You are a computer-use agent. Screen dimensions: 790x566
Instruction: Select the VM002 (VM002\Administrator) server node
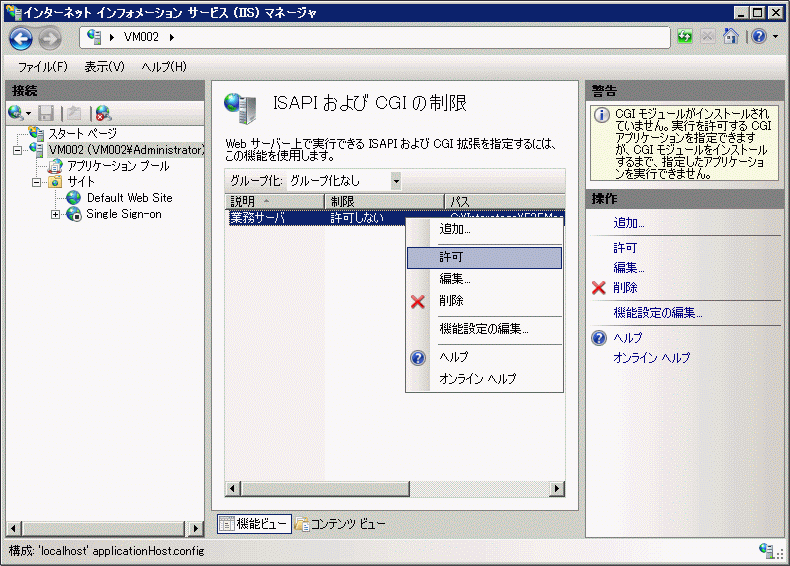(126, 150)
